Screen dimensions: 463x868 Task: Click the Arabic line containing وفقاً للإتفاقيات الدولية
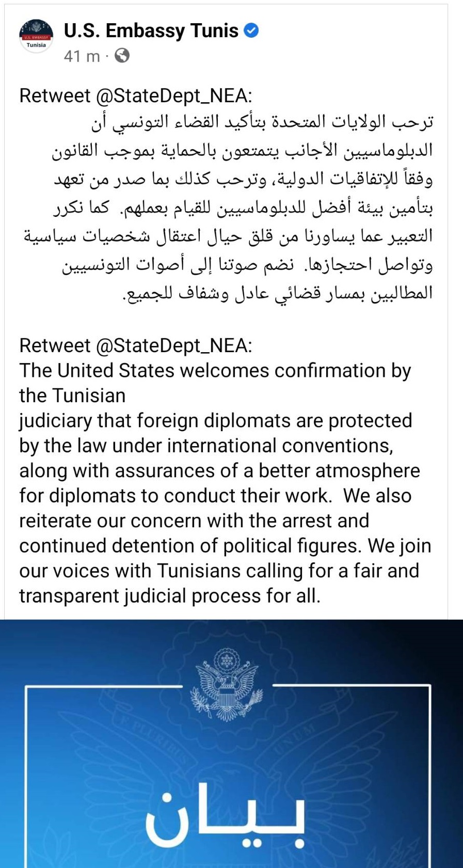coord(243,179)
